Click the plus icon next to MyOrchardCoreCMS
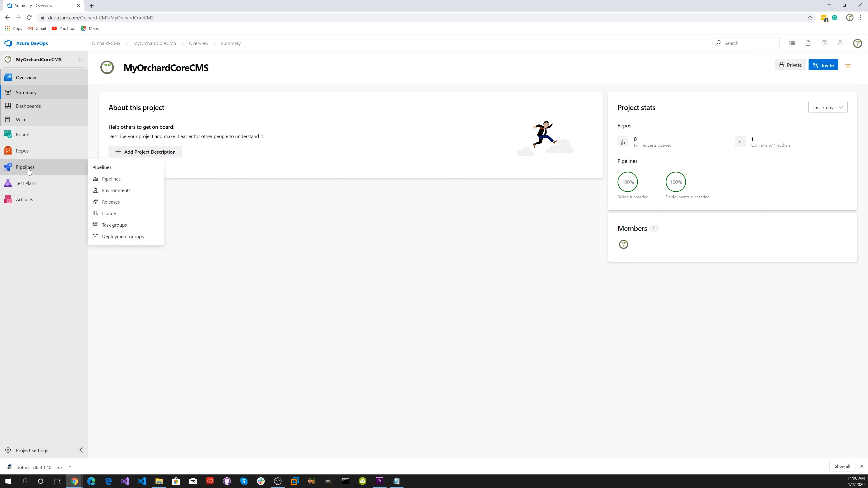Image resolution: width=868 pixels, height=488 pixels. pos(80,59)
